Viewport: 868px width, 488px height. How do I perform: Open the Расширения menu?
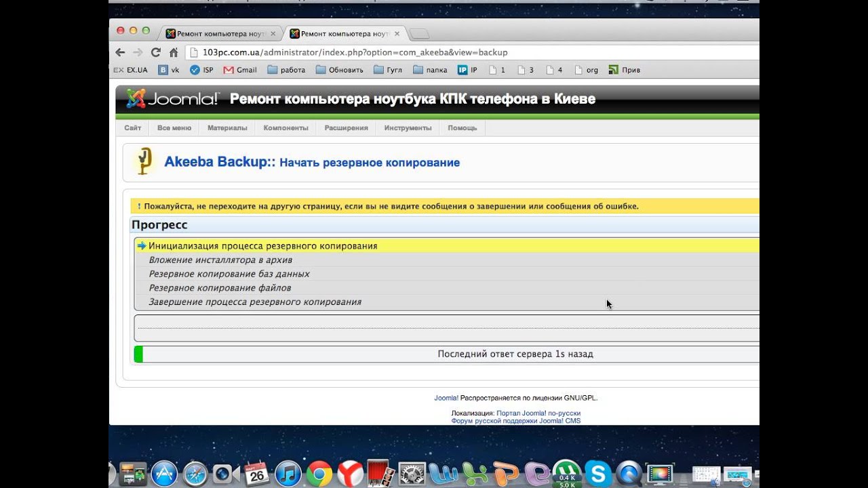click(346, 127)
